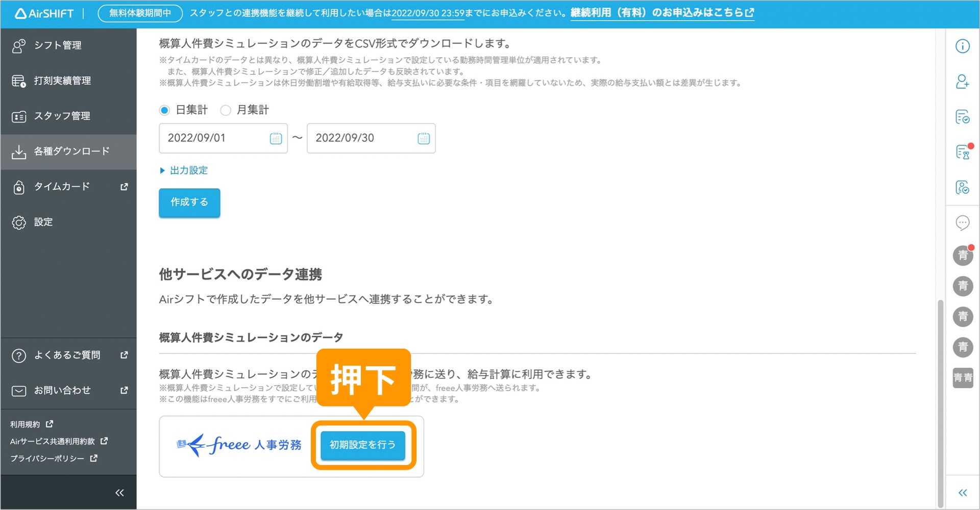Open 設定 from the sidebar

43,222
